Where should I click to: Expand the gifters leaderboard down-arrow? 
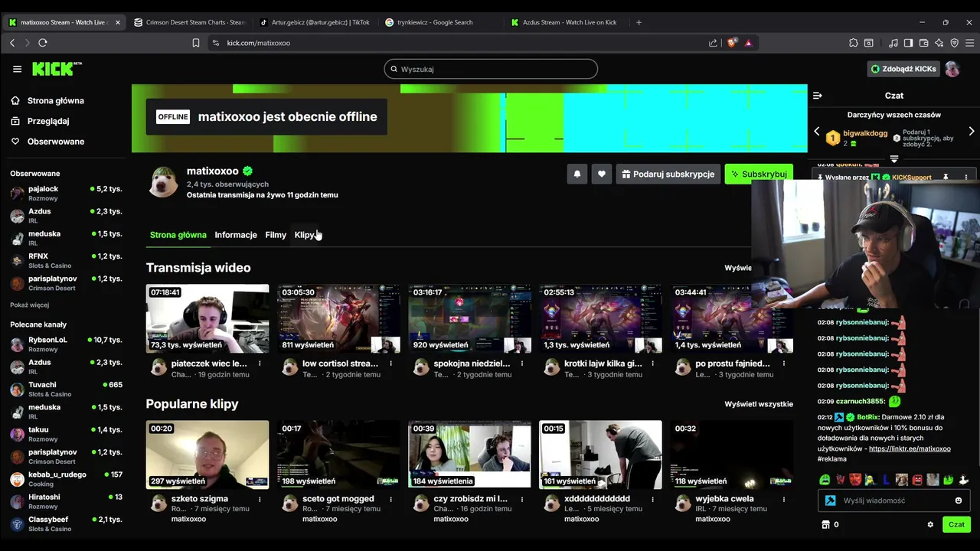[x=893, y=159]
